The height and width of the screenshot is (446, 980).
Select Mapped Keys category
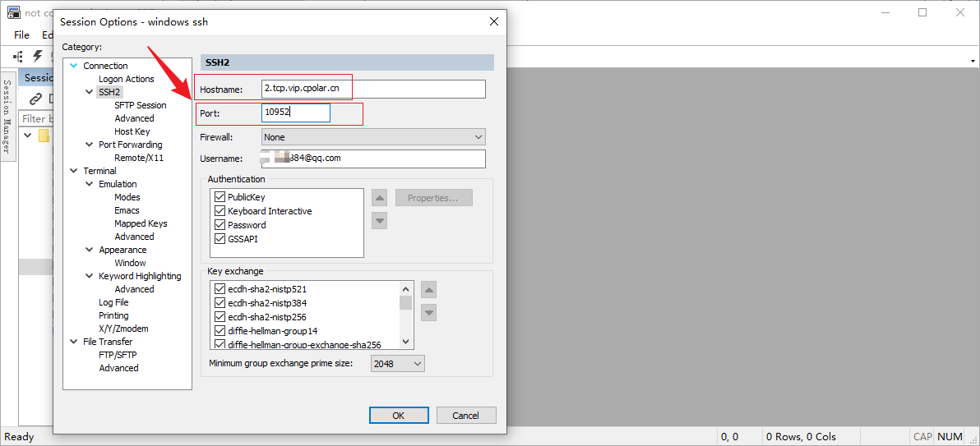click(x=141, y=223)
